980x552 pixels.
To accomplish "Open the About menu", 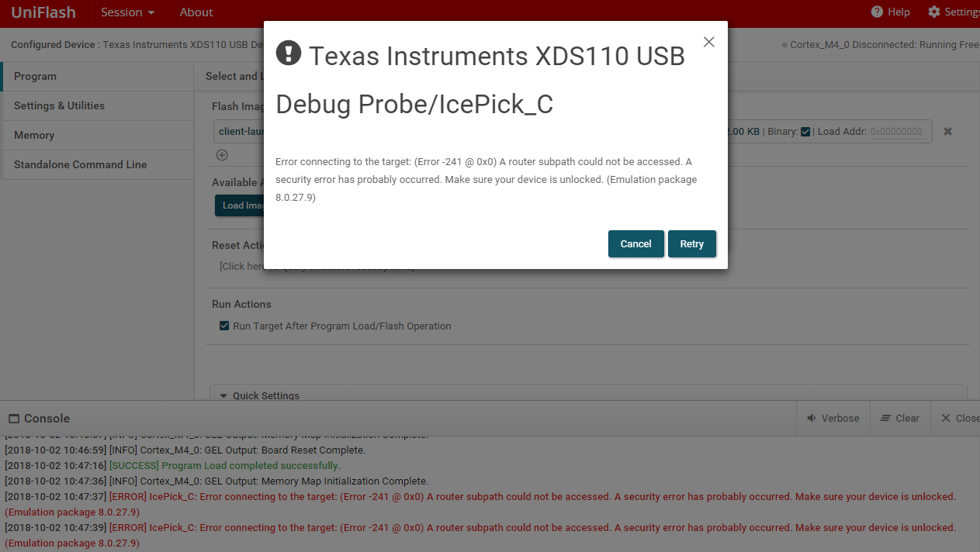I will click(x=196, y=12).
